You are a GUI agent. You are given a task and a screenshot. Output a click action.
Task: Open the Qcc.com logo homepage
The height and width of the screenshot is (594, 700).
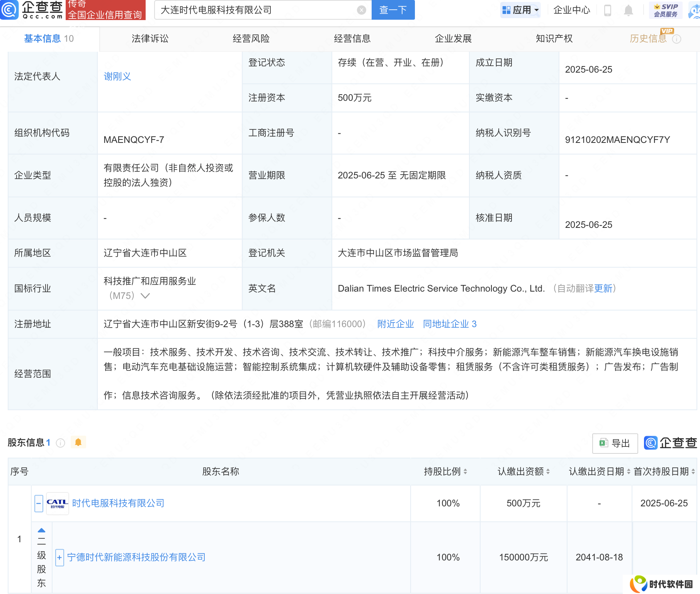[x=32, y=10]
